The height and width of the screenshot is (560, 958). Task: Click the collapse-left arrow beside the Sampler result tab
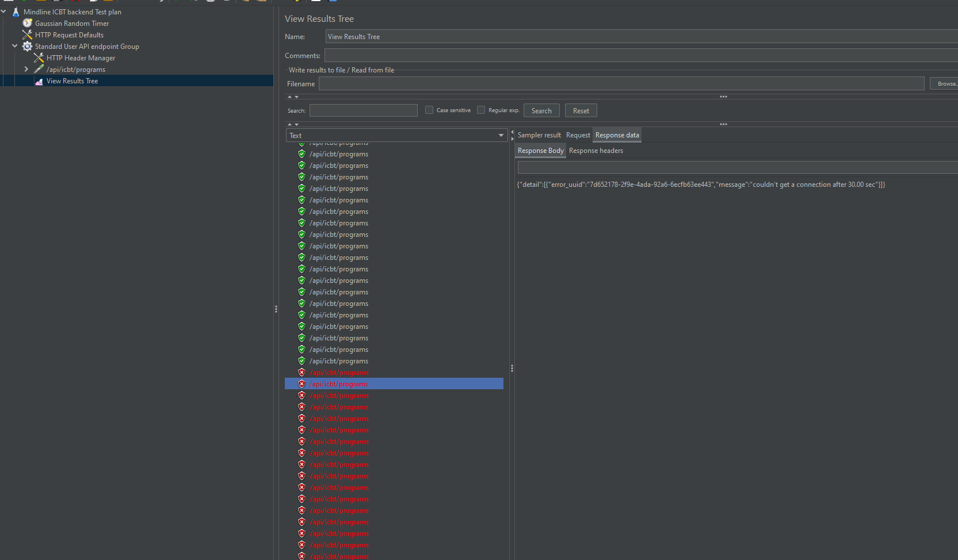[512, 132]
